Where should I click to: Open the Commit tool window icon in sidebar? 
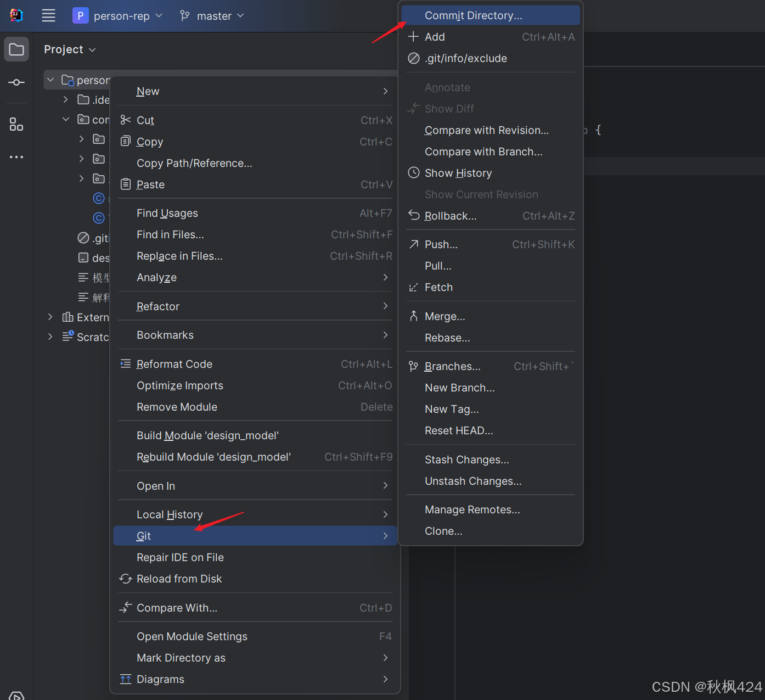click(16, 82)
